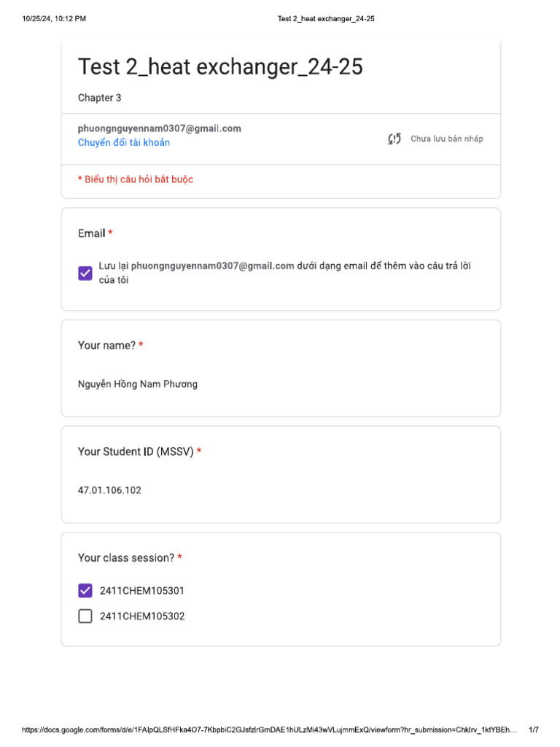Open the "Chuyển đổi tài khoản" link

pos(124,143)
